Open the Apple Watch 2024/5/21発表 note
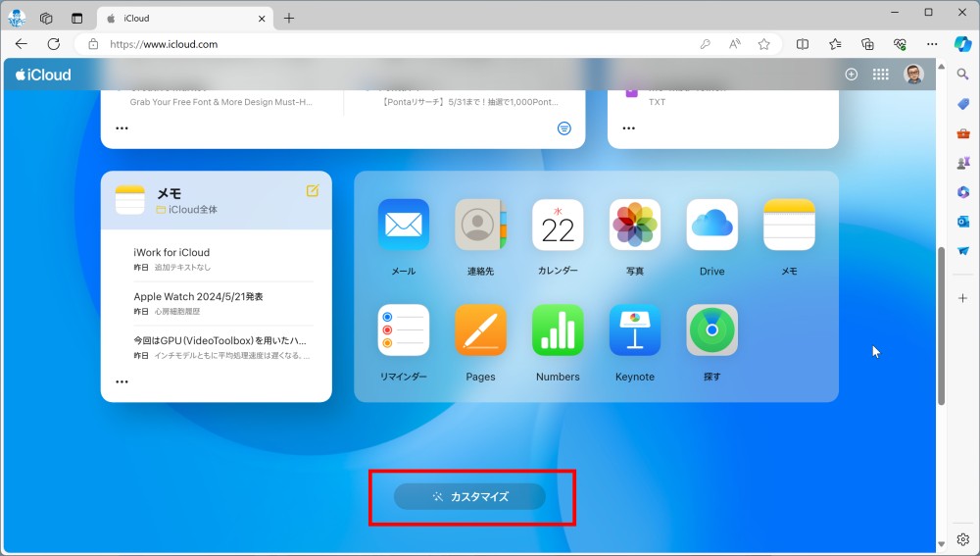This screenshot has height=556, width=980. point(223,303)
